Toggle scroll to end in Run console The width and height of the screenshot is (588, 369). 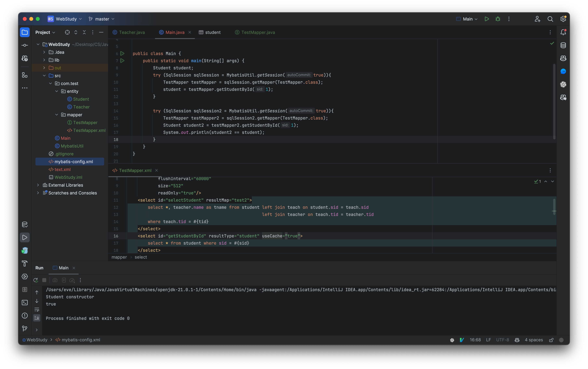[37, 318]
